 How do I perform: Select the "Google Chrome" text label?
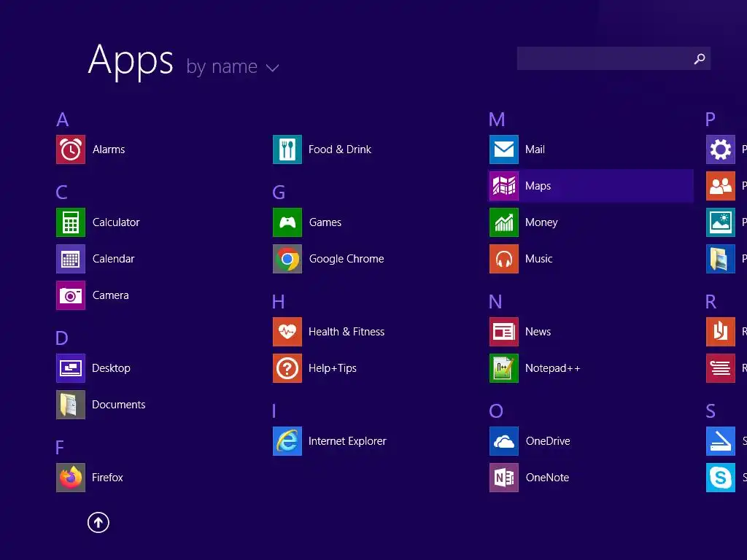coord(347,259)
